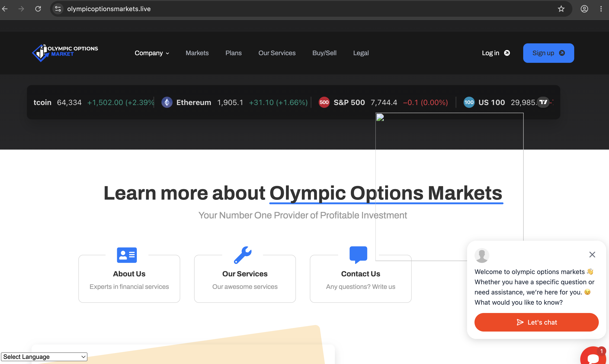Image resolution: width=609 pixels, height=364 pixels.
Task: Open the Select Language dropdown
Action: point(44,356)
